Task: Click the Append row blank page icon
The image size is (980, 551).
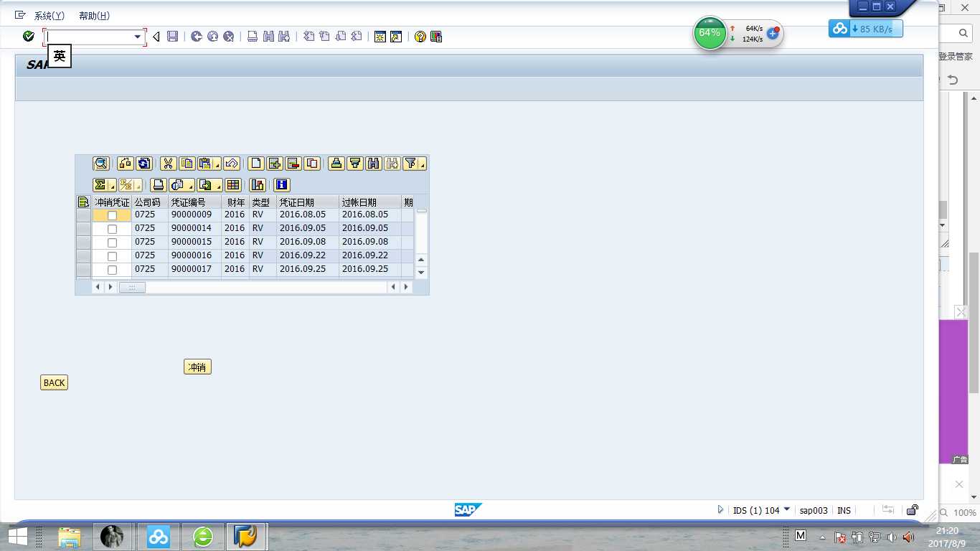Action: pyautogui.click(x=256, y=164)
